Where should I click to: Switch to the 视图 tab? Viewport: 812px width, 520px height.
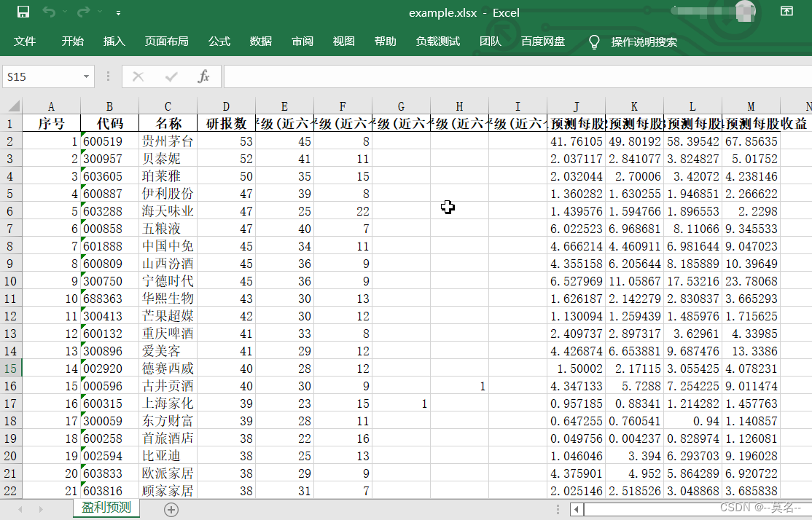(x=344, y=42)
